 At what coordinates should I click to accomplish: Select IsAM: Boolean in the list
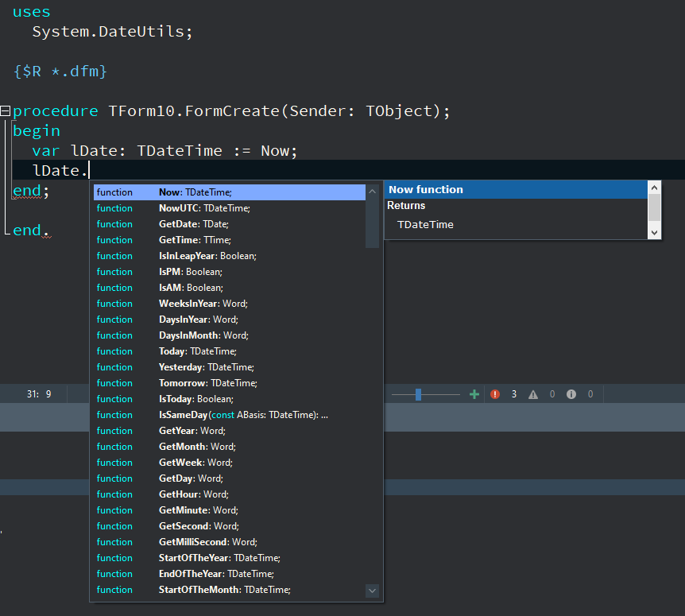[x=230, y=288]
